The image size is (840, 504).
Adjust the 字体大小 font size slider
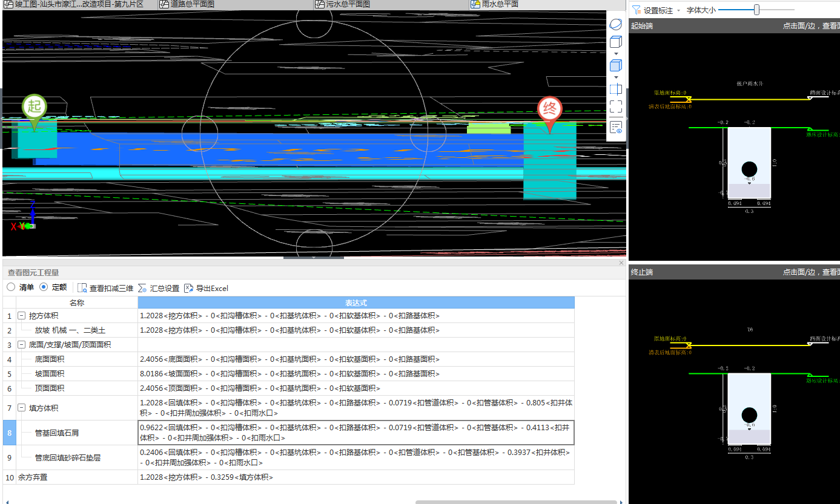(x=756, y=10)
